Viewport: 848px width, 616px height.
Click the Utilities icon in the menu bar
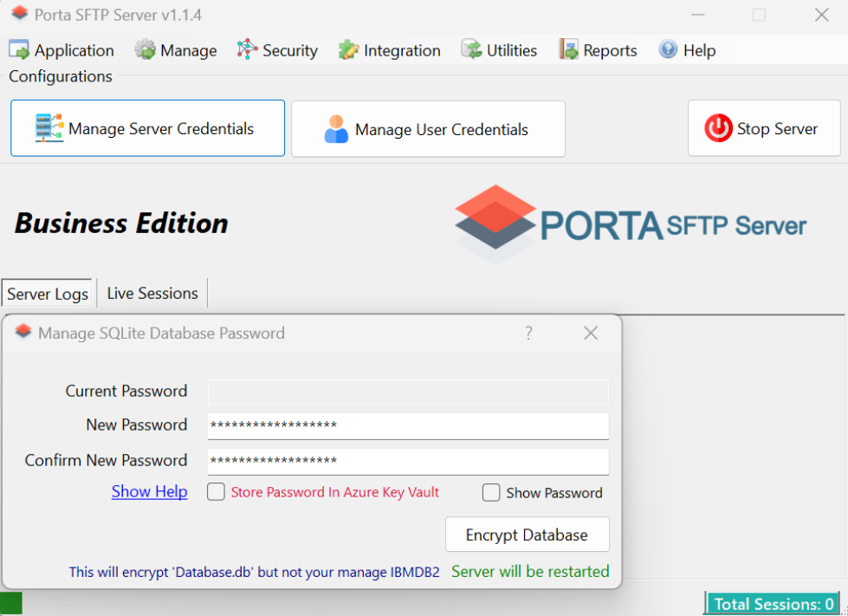click(469, 49)
